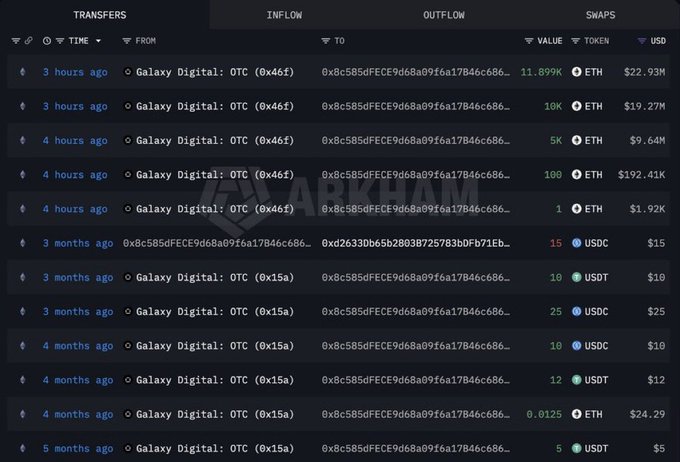The width and height of the screenshot is (680, 462).
Task: Click the clock icon beside TIME
Action: (x=47, y=41)
